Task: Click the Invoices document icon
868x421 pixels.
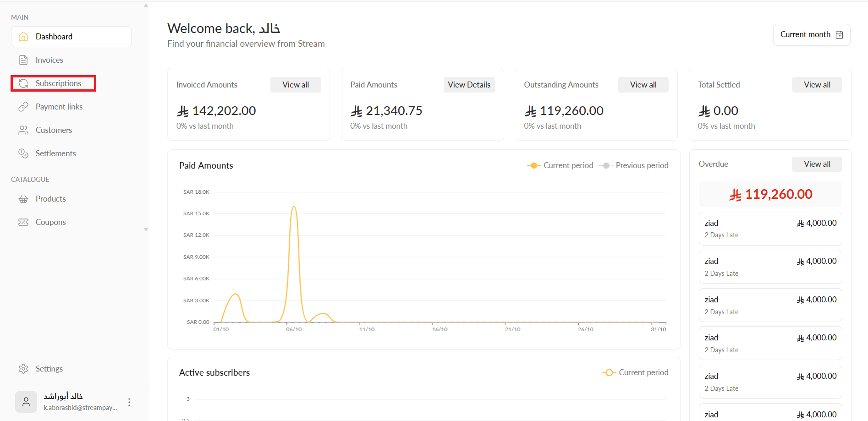Action: (23, 60)
